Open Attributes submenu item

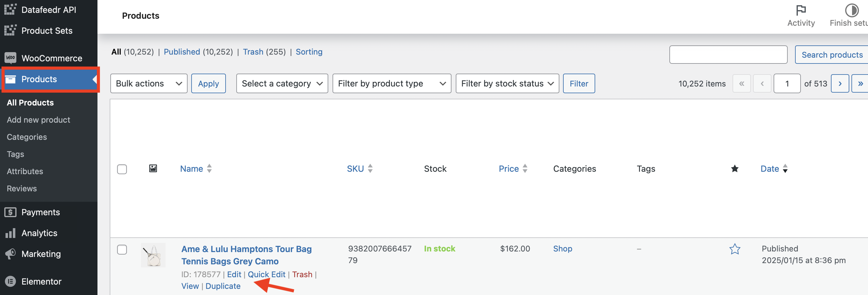25,171
